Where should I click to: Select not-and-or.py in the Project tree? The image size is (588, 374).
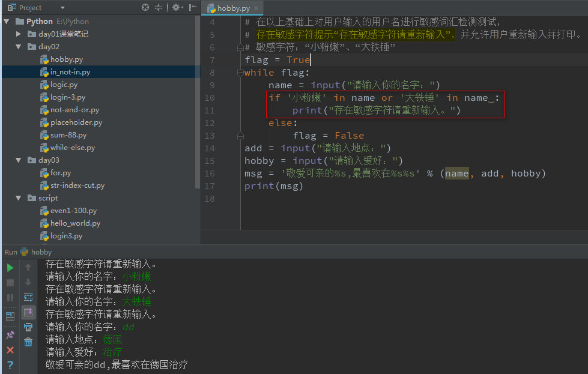(74, 110)
